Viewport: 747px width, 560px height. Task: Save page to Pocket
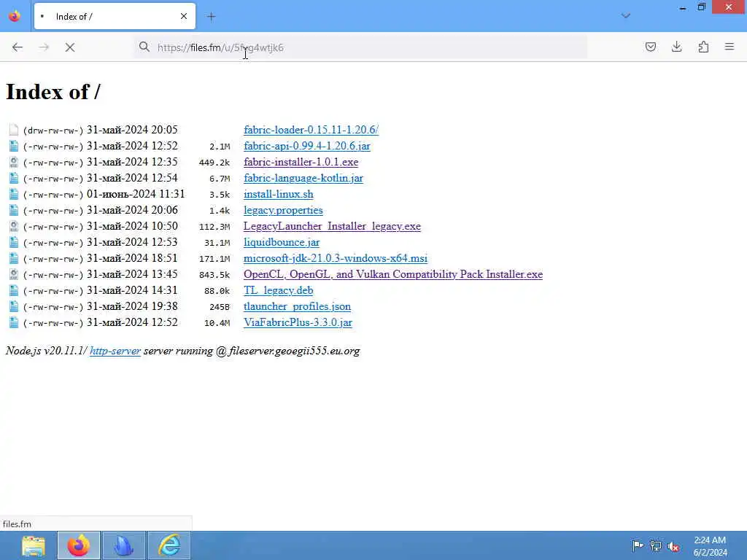coord(651,47)
